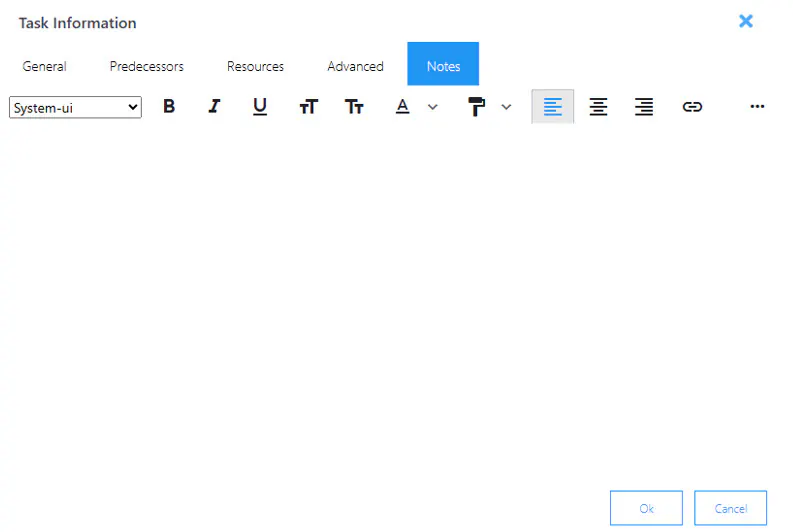Confirm with the Ok button
Image resolution: width=793 pixels, height=532 pixels.
pyautogui.click(x=646, y=508)
